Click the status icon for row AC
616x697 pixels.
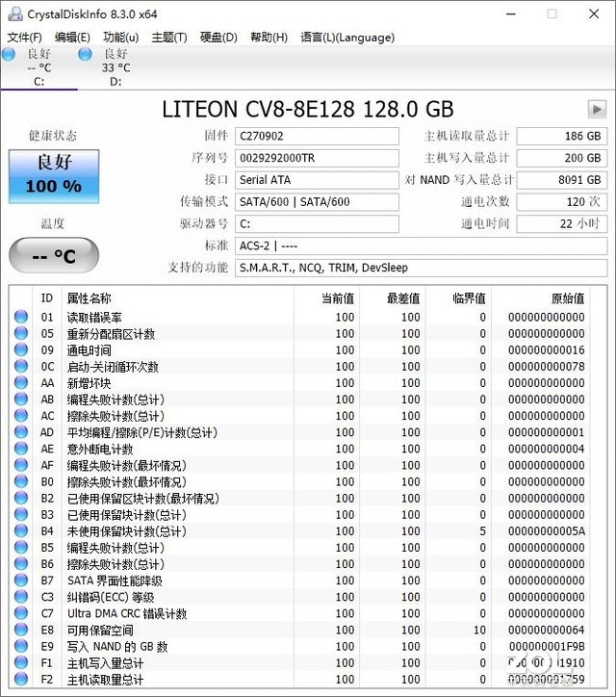21,415
